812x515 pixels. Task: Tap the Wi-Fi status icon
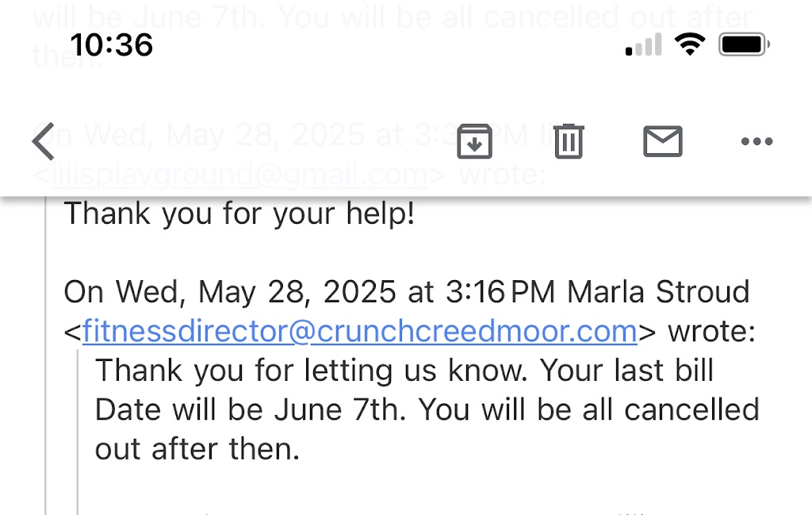click(690, 45)
